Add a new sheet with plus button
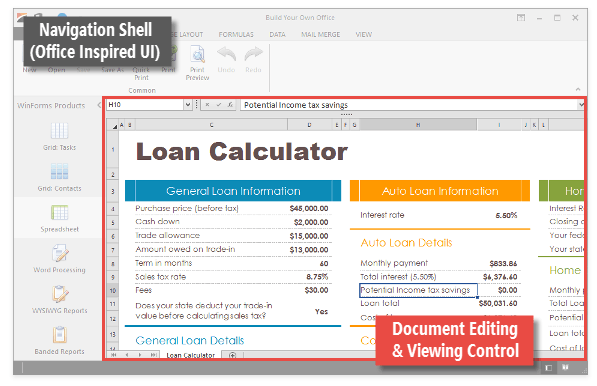The height and width of the screenshot is (386, 597). pyautogui.click(x=233, y=355)
